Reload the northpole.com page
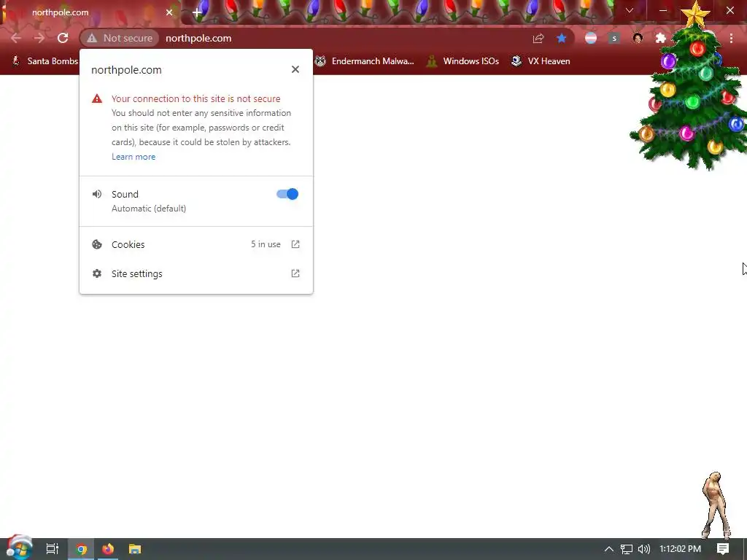747x560 pixels. pyautogui.click(x=63, y=38)
